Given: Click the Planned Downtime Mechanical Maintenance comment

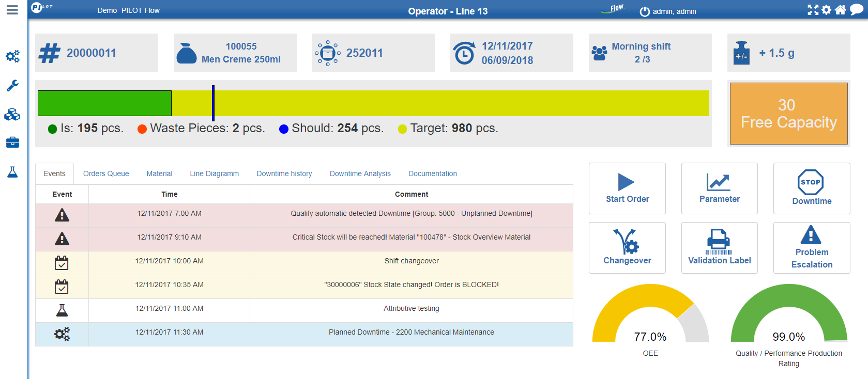Looking at the screenshot, I should click(412, 332).
